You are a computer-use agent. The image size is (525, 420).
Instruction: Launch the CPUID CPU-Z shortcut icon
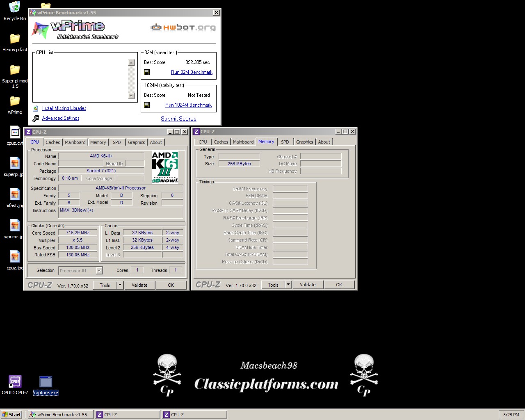pyautogui.click(x=15, y=381)
